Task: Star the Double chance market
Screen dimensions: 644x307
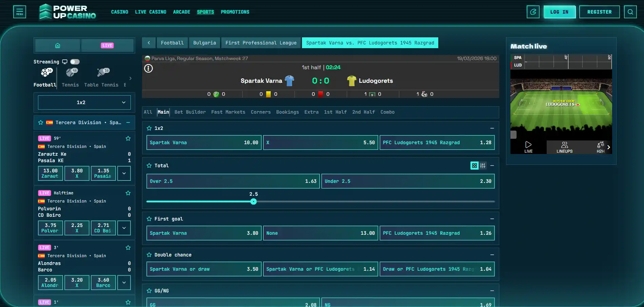Action: [149, 255]
